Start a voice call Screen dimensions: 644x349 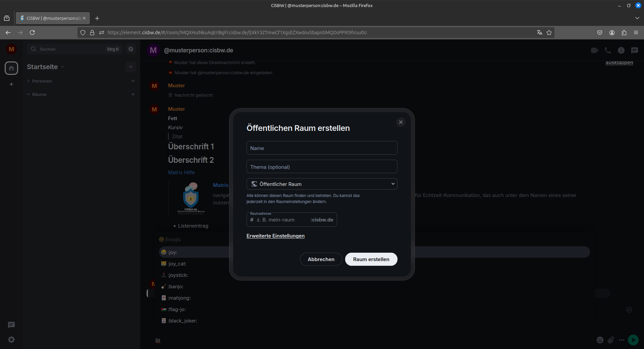click(x=607, y=50)
